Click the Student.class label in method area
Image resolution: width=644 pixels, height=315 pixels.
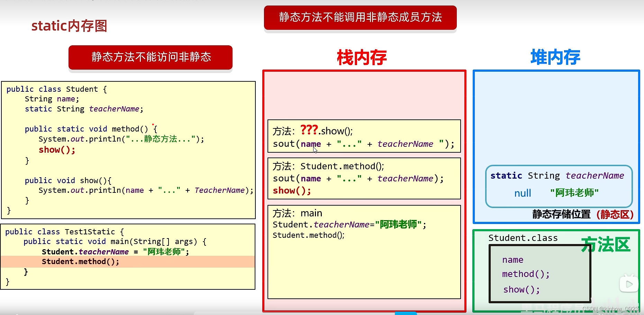click(523, 238)
